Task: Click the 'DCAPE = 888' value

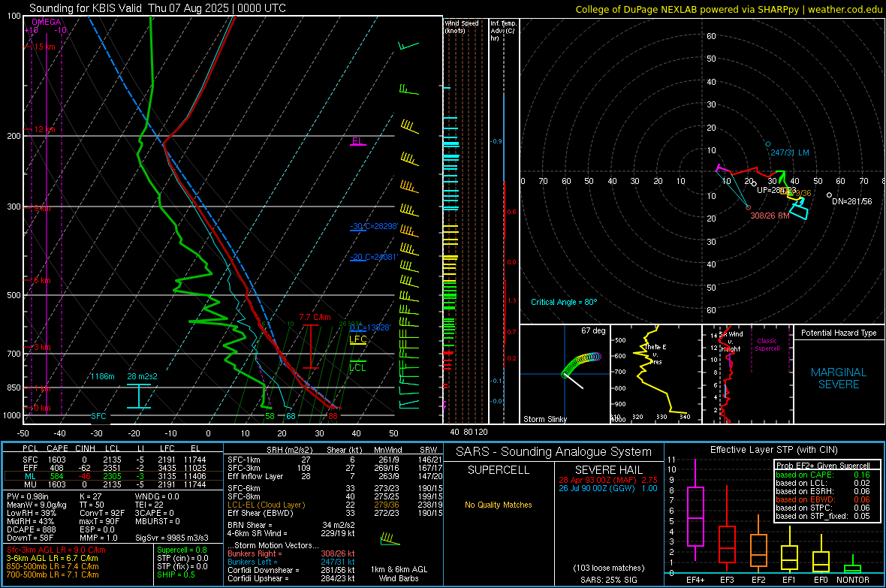Action: pyautogui.click(x=31, y=529)
